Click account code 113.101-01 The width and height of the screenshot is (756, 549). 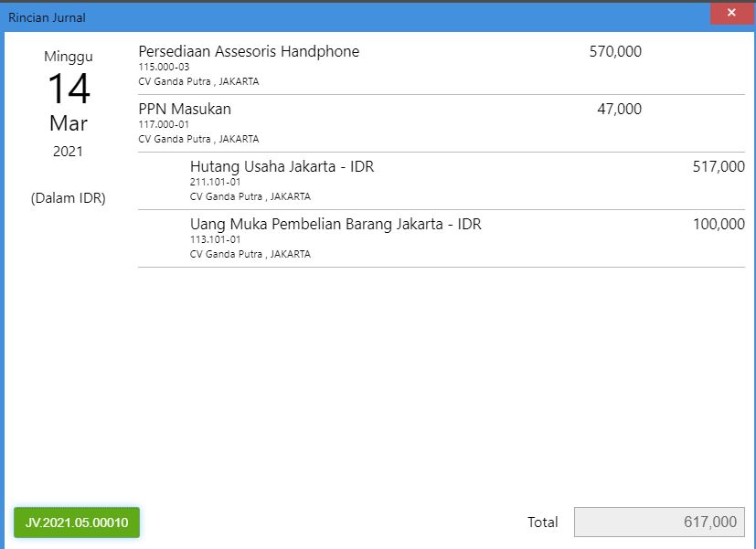pyautogui.click(x=215, y=239)
